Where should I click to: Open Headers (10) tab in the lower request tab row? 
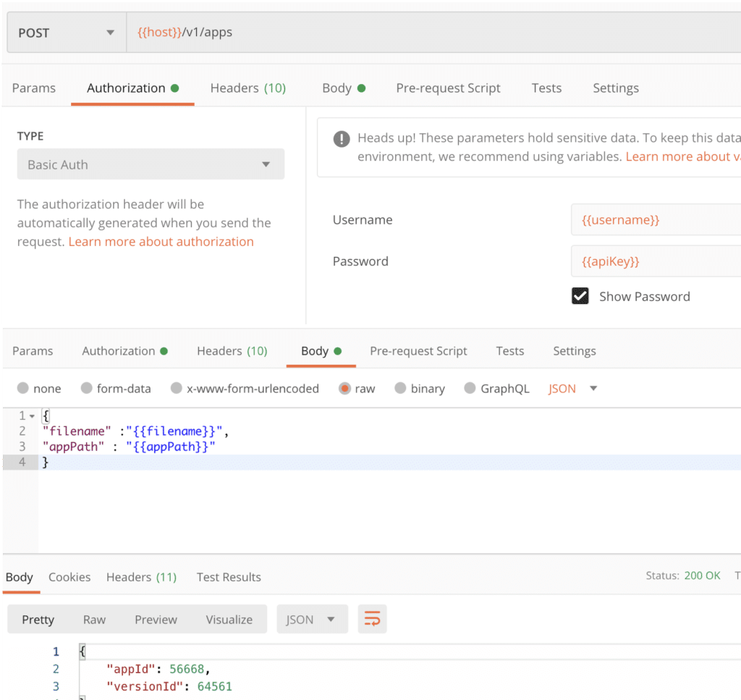(232, 350)
